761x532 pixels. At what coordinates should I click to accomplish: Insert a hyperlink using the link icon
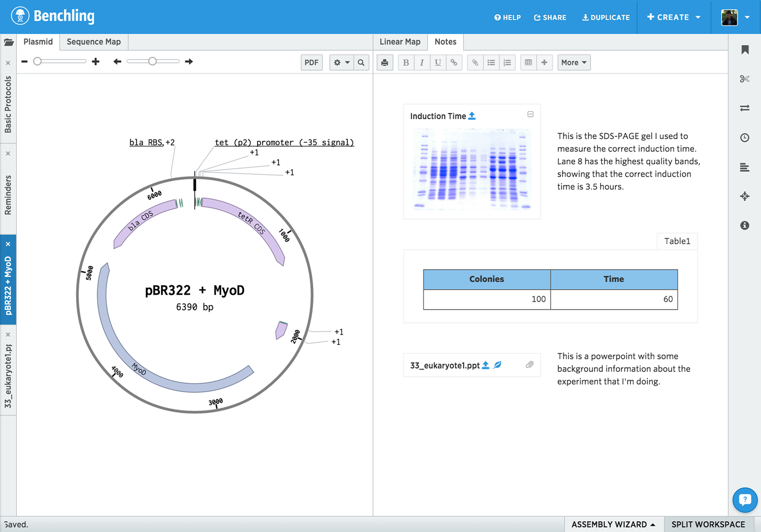pyautogui.click(x=454, y=62)
